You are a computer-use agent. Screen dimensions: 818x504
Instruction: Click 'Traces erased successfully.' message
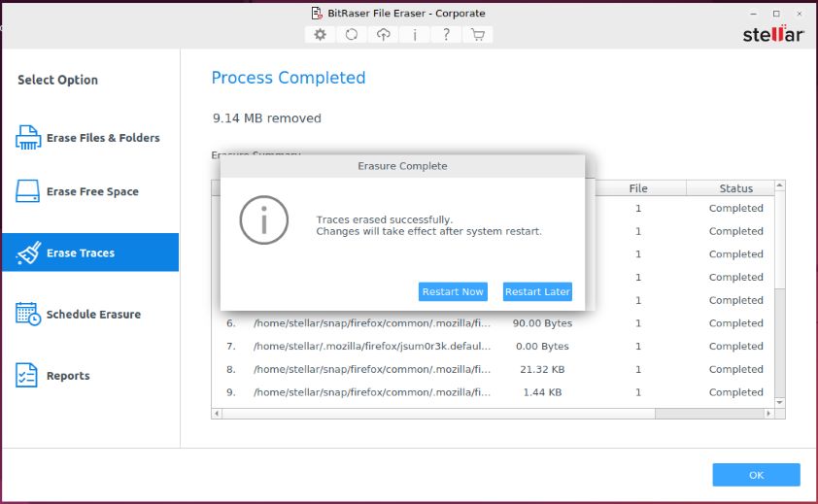tap(384, 219)
